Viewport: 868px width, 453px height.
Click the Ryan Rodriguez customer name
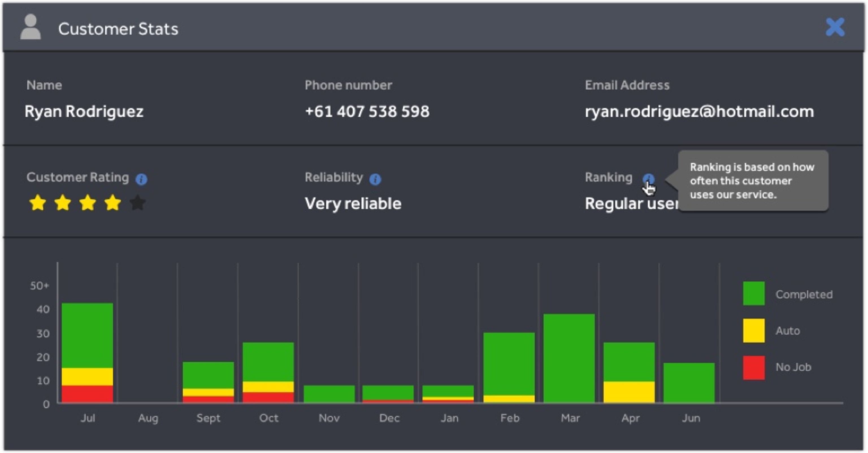point(84,112)
